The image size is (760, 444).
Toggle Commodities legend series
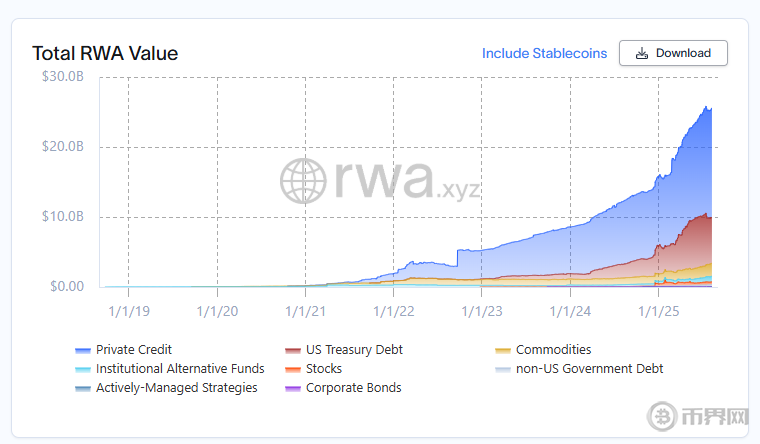553,350
